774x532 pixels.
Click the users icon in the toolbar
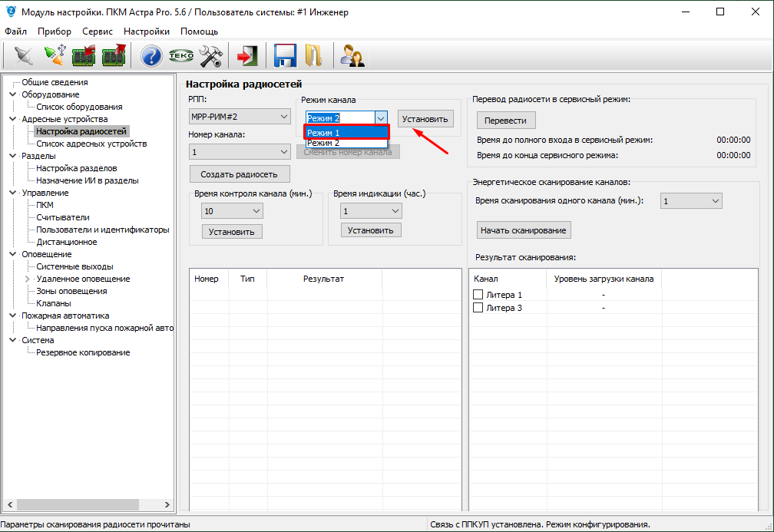[352, 55]
